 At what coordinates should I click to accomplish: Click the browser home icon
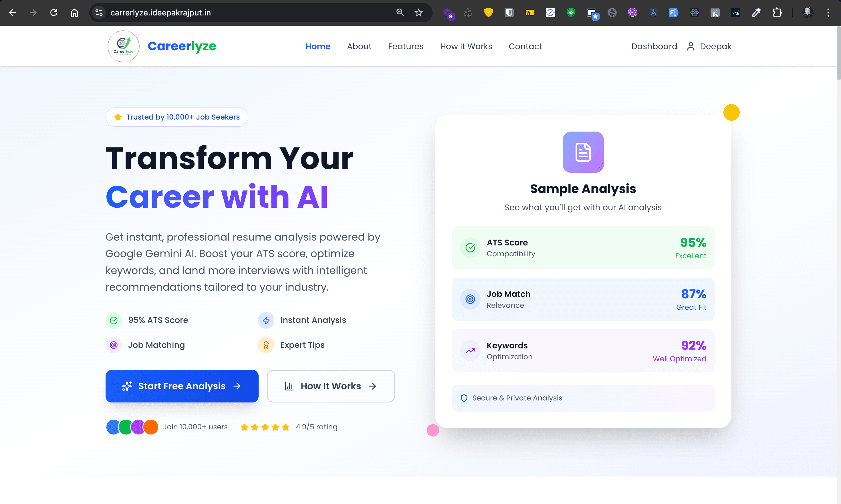[x=74, y=13]
